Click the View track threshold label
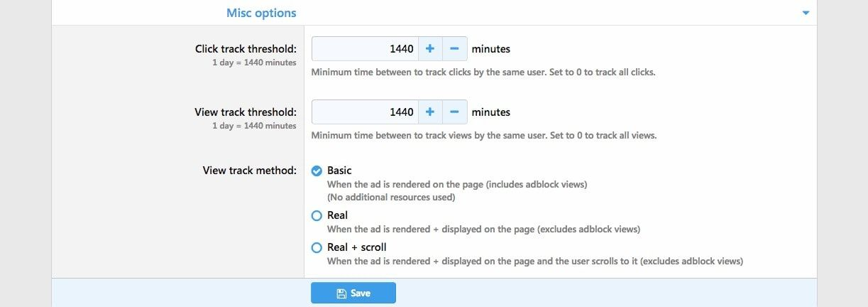 [x=246, y=112]
